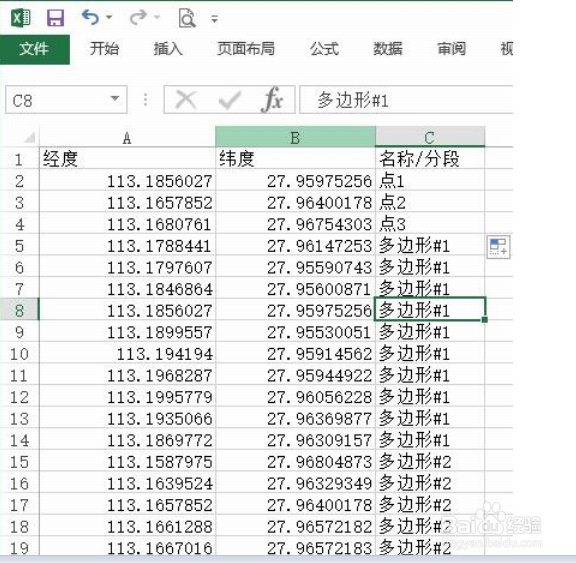Redo the last undone action

[138, 17]
